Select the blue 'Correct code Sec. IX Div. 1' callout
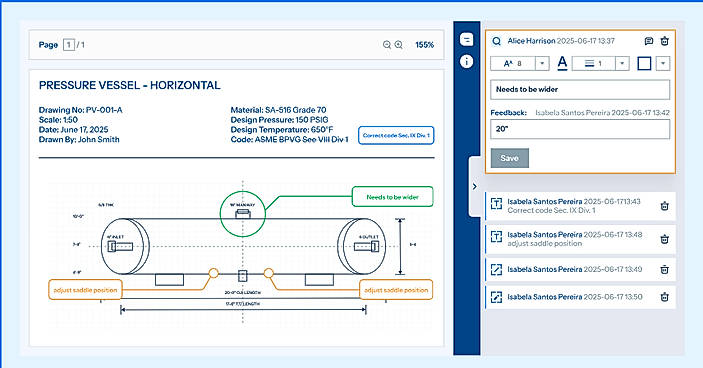 point(396,135)
